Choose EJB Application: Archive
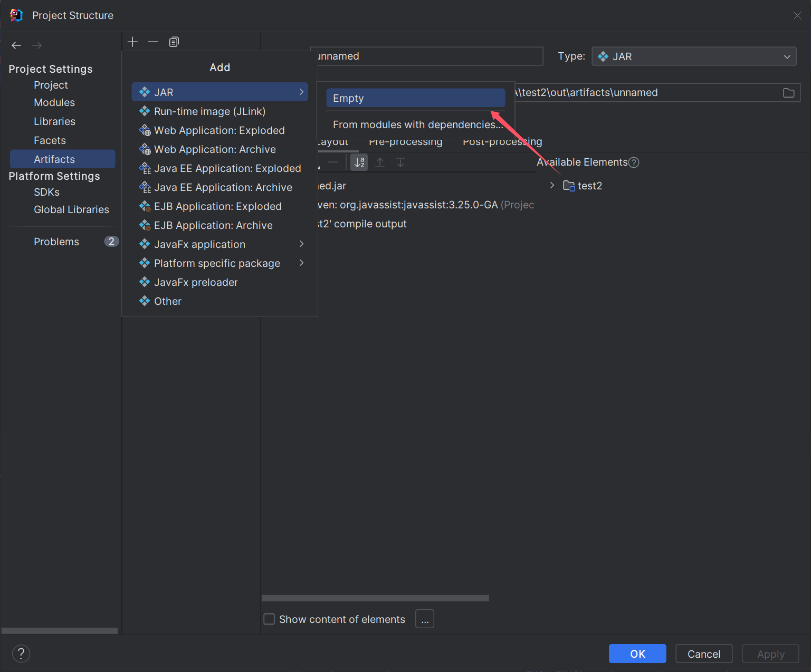Screen dimensions: 811x672 point(220,225)
